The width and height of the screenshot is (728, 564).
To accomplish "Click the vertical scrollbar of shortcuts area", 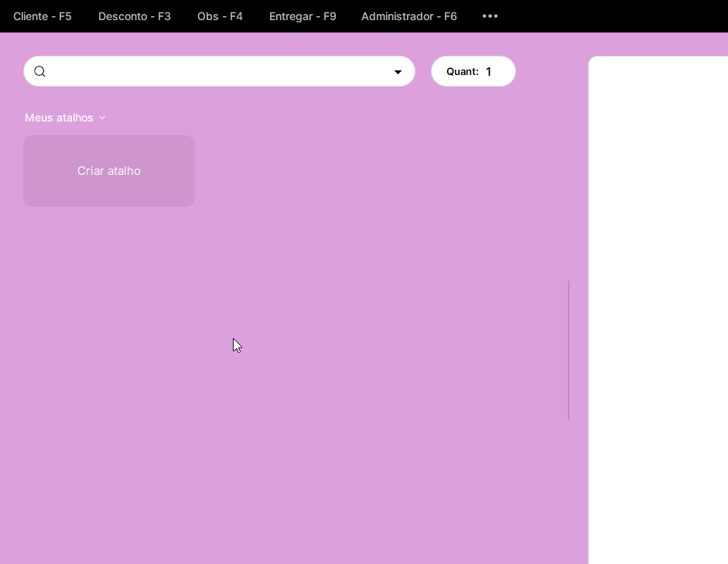I will (x=569, y=350).
